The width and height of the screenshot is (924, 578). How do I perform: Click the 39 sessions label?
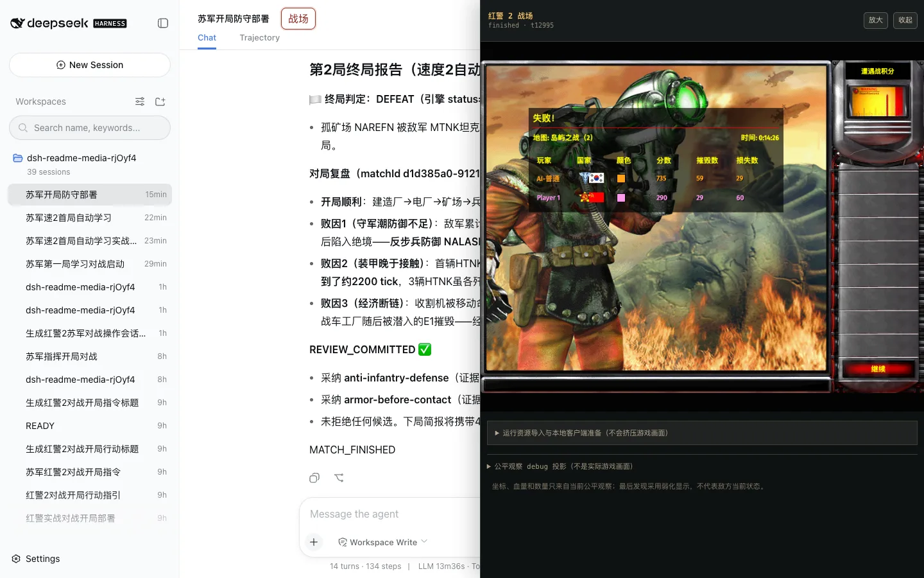tap(49, 172)
